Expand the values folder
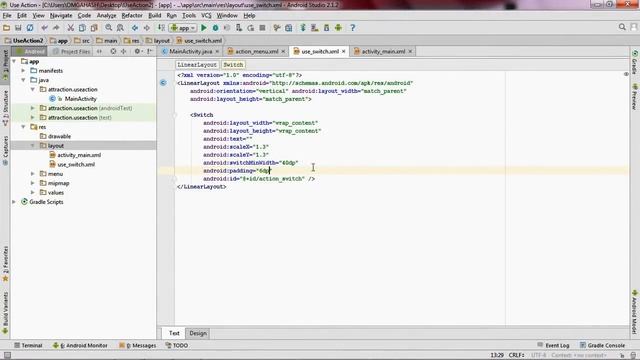 33,193
